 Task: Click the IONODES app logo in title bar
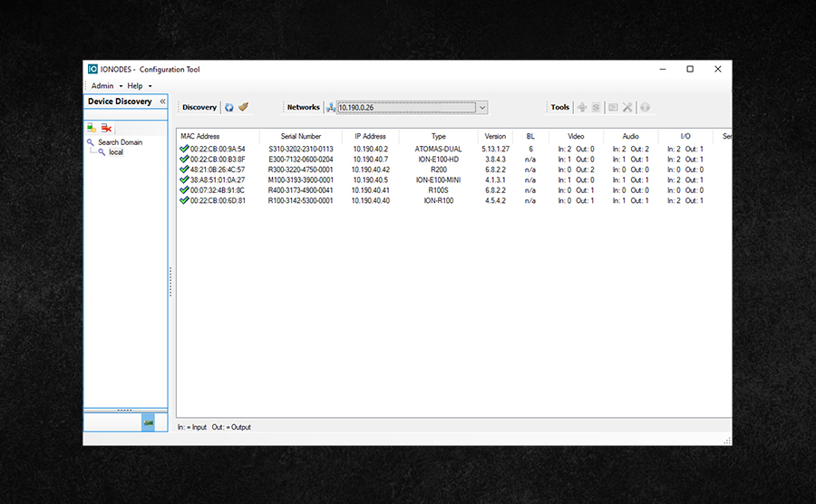92,69
